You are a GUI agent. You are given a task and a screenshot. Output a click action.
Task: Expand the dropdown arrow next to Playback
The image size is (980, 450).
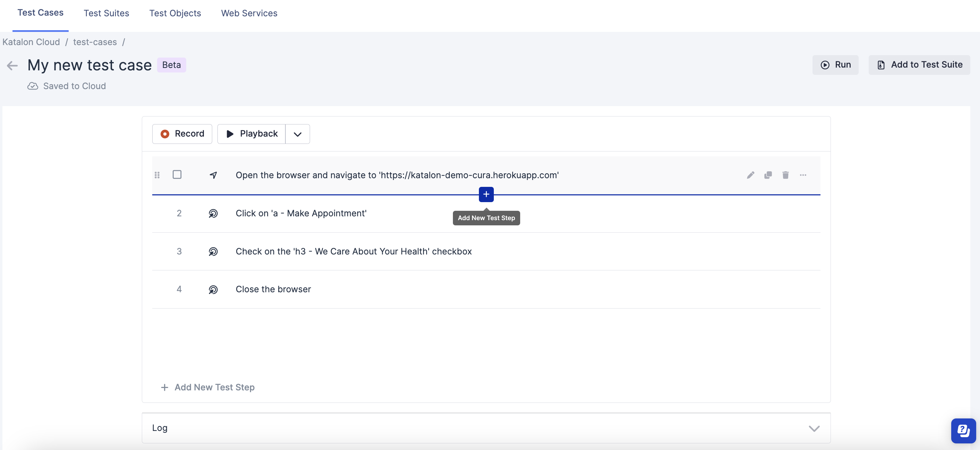point(298,134)
